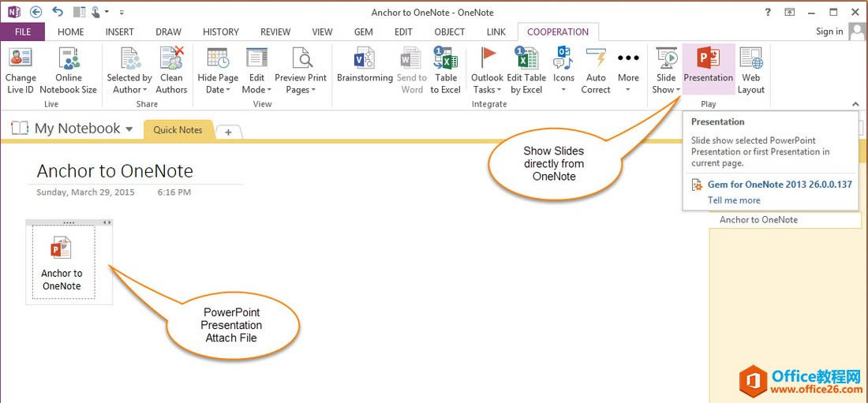Click the Gem for OneNote add-in icon
The height and width of the screenshot is (403, 868).
[x=698, y=185]
